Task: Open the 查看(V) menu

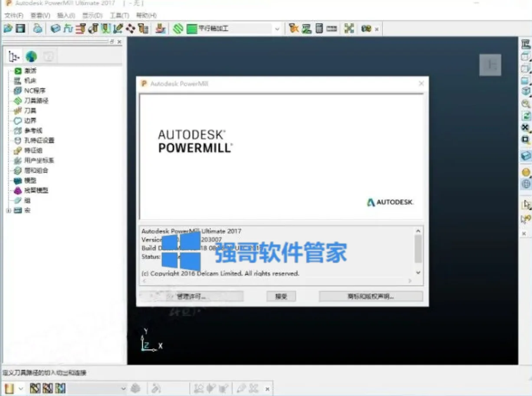Action: click(x=40, y=15)
